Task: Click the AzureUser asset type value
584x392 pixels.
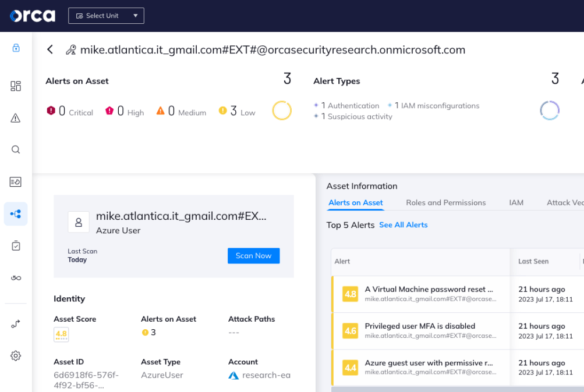Action: pyautogui.click(x=162, y=375)
